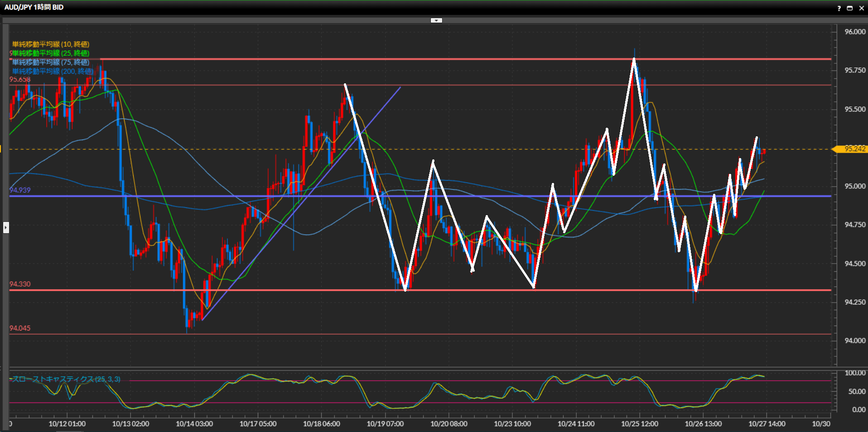This screenshot has height=432, width=868.
Task: Select the 単純移動平均線 (10, 終値) indicator label
Action: pos(51,44)
